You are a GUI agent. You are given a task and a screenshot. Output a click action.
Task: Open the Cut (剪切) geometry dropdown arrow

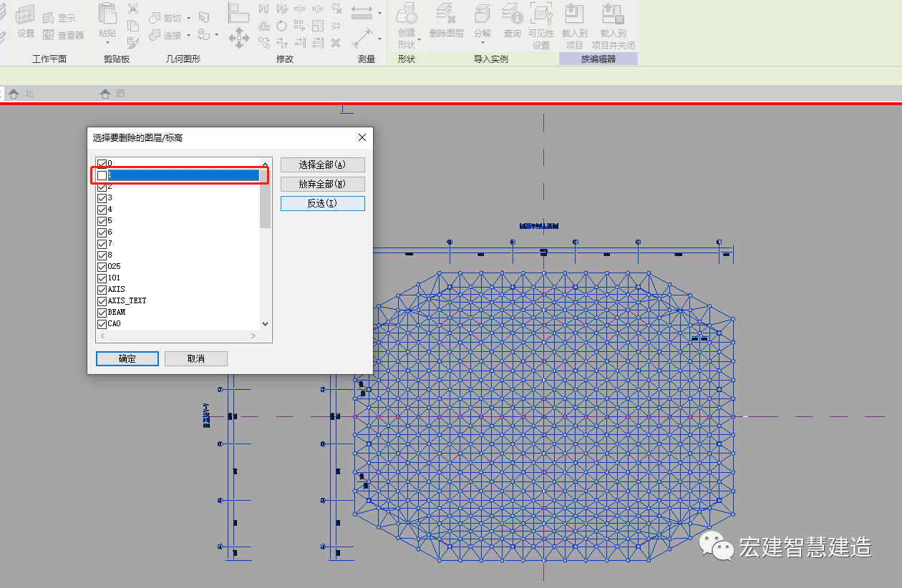[x=188, y=18]
